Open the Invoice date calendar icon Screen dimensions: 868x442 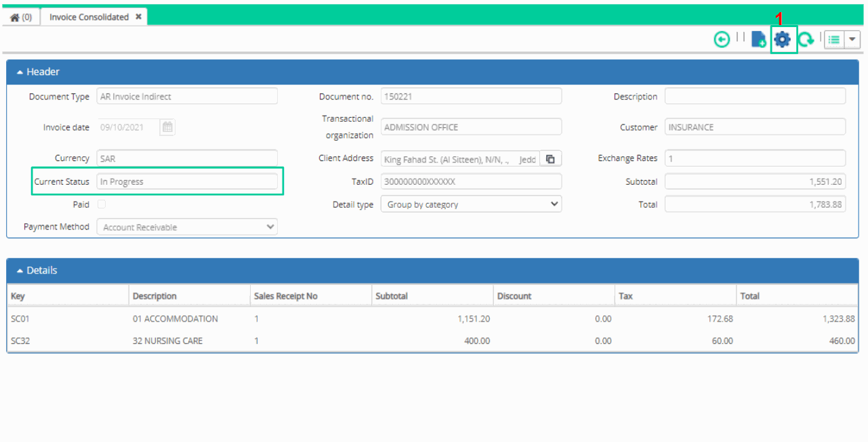167,127
